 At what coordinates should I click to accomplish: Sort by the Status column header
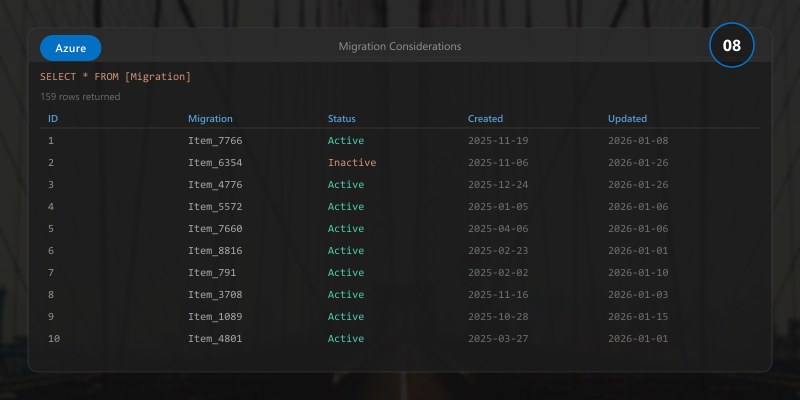click(341, 118)
